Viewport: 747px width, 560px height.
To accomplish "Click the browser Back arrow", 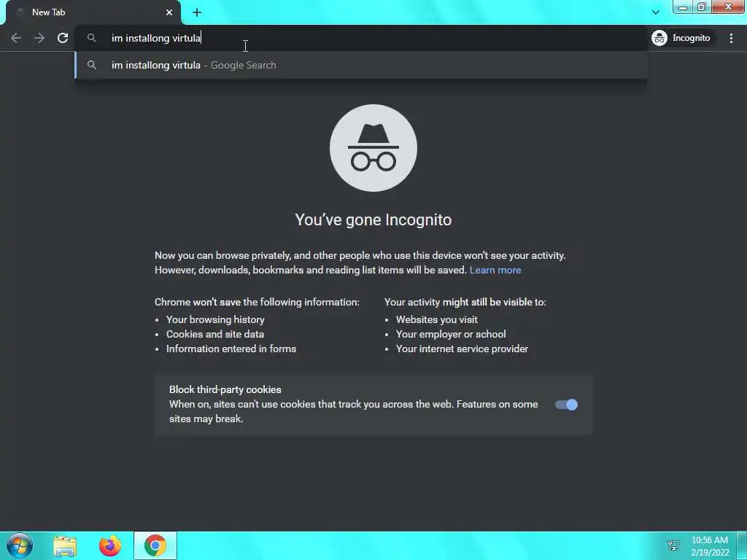I will pos(16,38).
